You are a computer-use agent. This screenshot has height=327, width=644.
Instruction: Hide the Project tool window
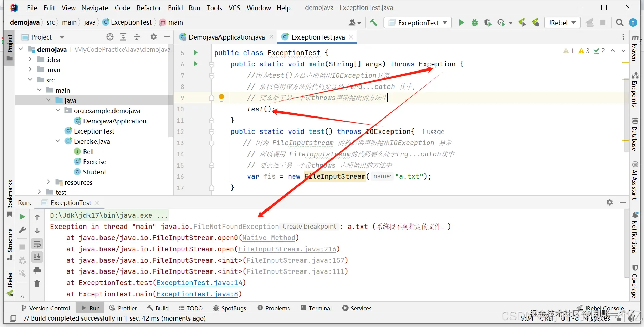[167, 37]
